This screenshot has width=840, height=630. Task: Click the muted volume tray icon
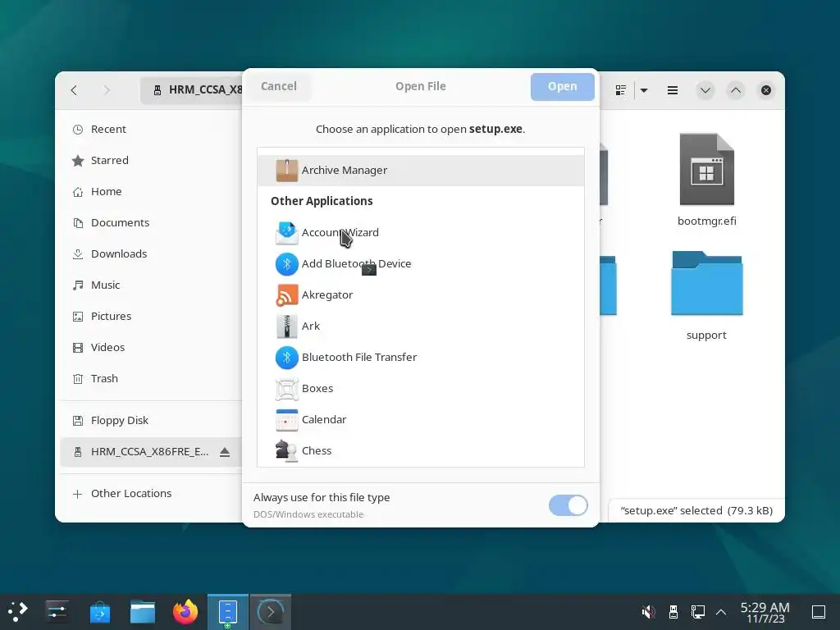pyautogui.click(x=648, y=612)
